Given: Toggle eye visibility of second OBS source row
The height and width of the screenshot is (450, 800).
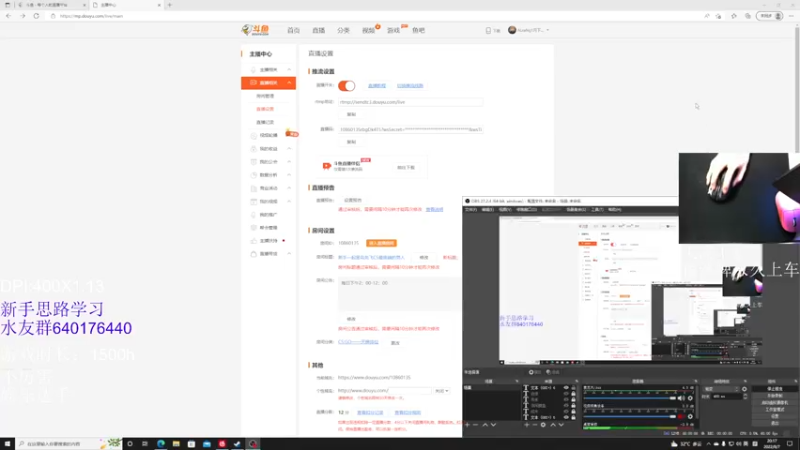Looking at the screenshot, I should point(566,393).
